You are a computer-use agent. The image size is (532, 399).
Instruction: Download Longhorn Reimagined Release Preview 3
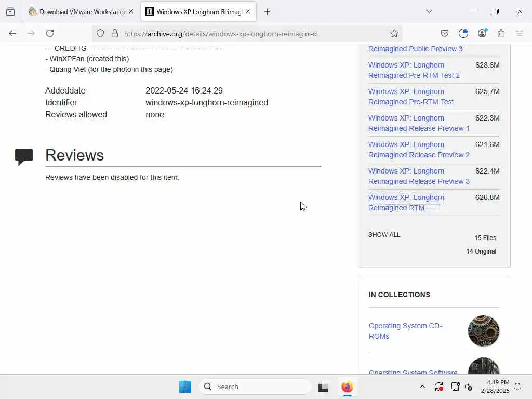coord(419,176)
